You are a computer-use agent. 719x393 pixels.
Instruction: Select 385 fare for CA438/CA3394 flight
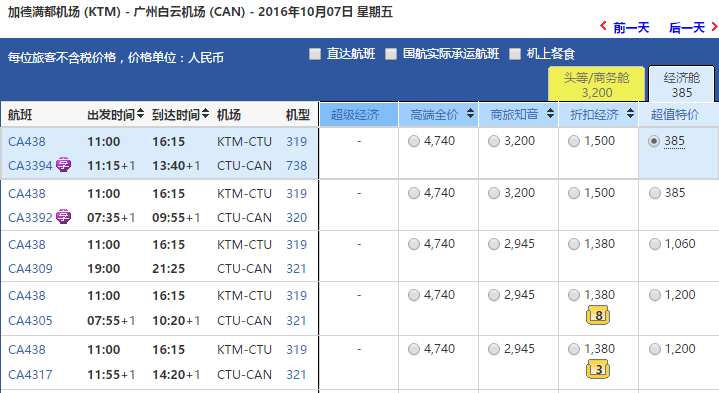[x=654, y=141]
